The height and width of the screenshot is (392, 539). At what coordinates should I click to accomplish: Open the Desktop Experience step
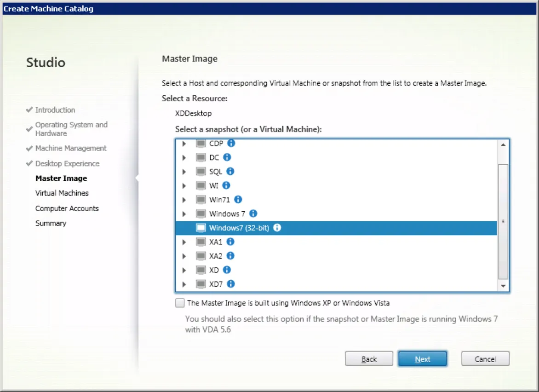tap(67, 164)
